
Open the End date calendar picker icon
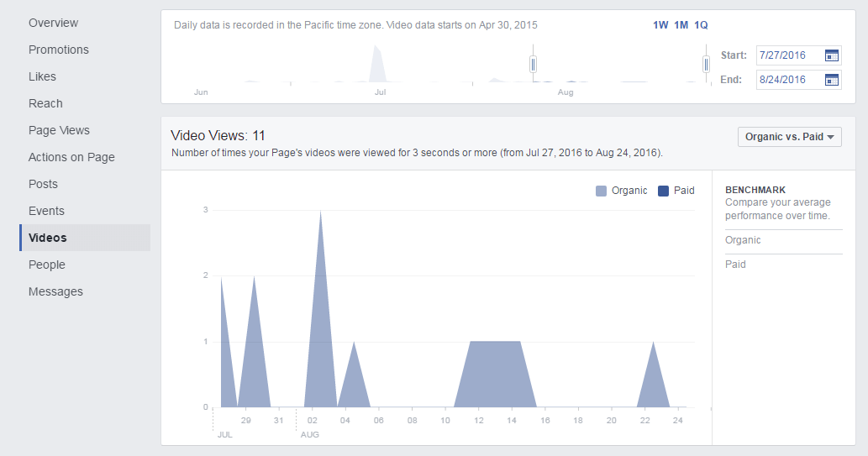[x=831, y=80]
